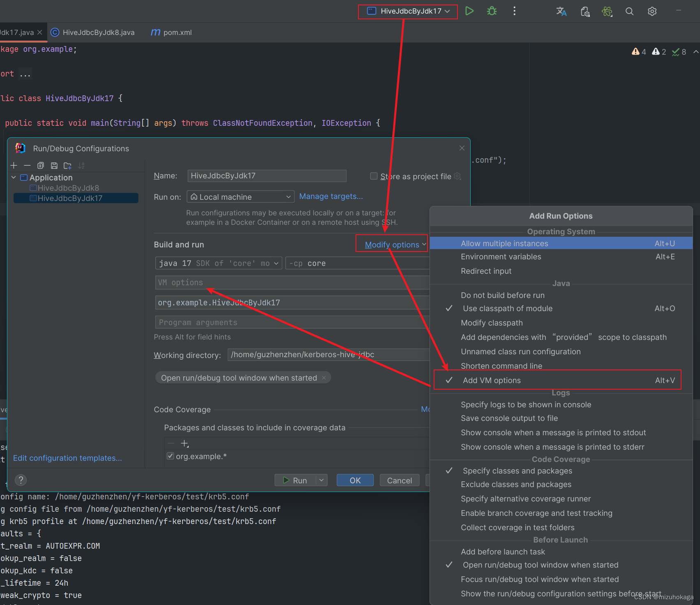Screen dimensions: 700x605
Task: Toggle Specify classes and packages option
Action: 561,471
